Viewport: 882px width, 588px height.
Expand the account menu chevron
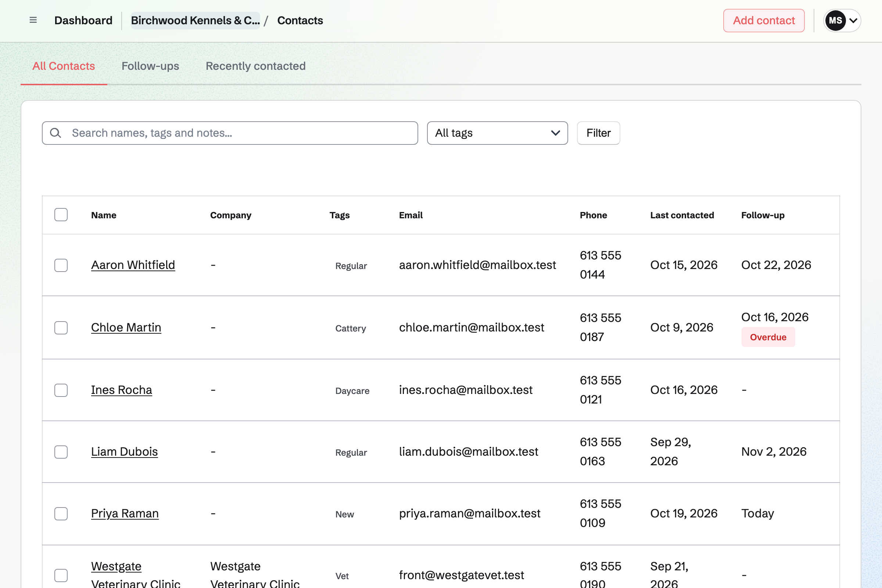[853, 20]
